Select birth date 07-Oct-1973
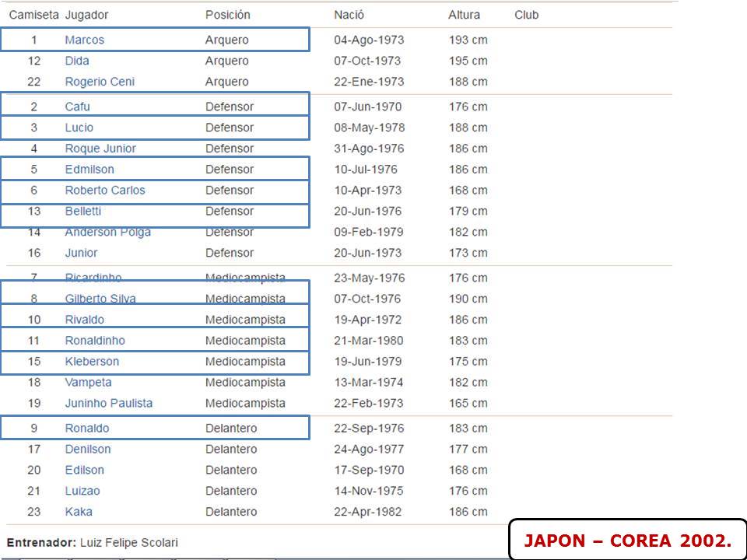Viewport: 747px width, 560px height. 367,61
